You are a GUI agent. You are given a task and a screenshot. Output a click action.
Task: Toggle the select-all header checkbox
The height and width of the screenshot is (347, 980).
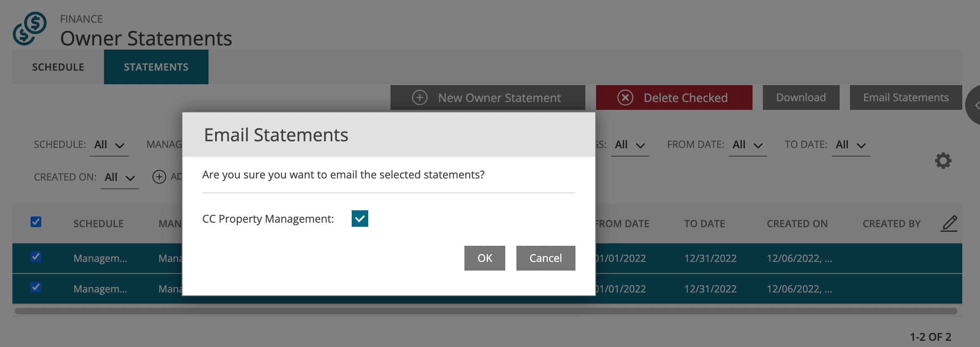(x=36, y=222)
